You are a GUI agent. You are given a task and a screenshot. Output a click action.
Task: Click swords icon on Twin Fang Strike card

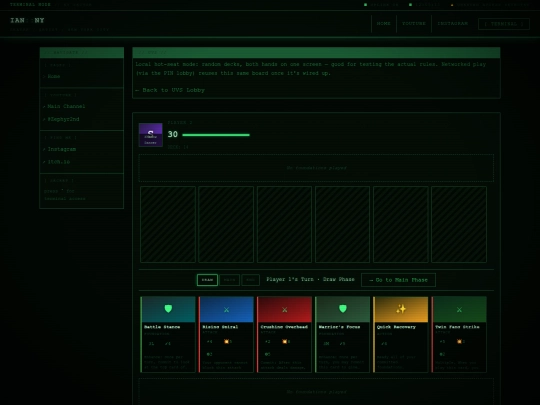(x=459, y=310)
